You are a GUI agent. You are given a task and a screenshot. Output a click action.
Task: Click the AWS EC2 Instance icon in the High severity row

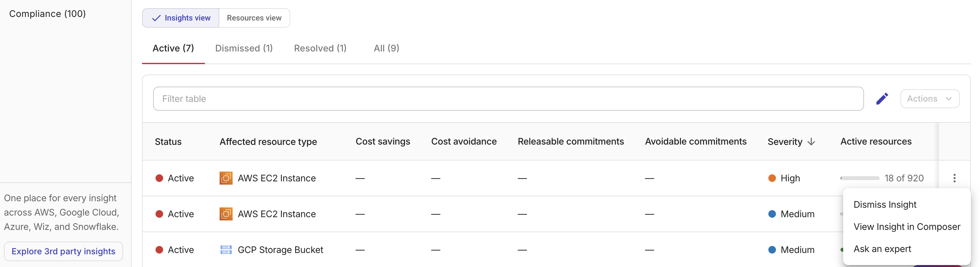point(226,178)
